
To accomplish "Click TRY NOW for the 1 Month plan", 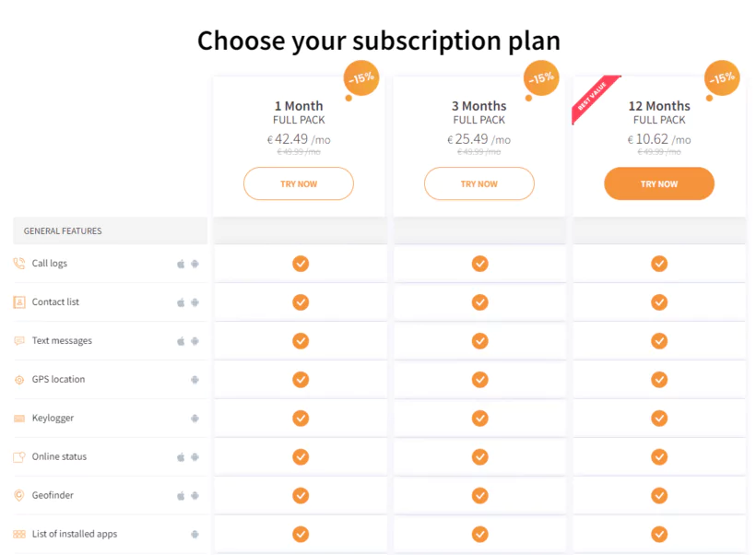I will [299, 183].
